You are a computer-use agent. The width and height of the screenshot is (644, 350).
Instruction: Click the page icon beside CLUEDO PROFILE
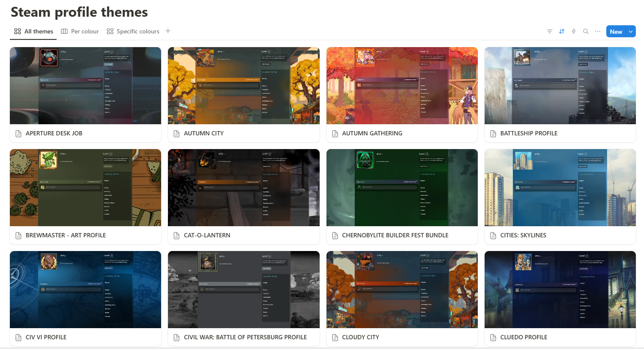493,338
